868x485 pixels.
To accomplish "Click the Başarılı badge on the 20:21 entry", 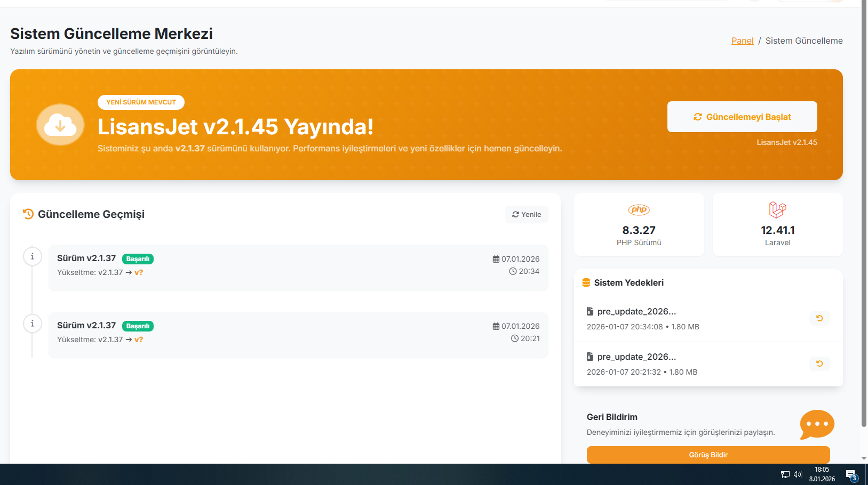I will pos(138,326).
